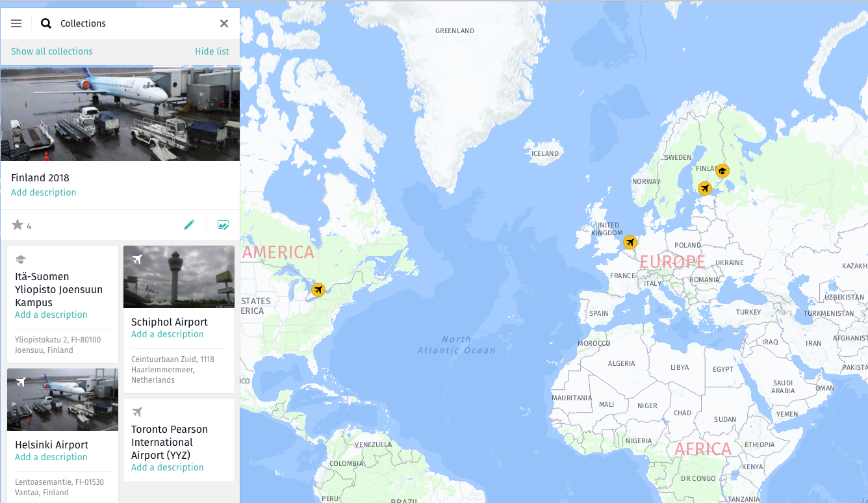This screenshot has width=868, height=503.
Task: Edit the collection with pencil icon
Action: click(189, 225)
